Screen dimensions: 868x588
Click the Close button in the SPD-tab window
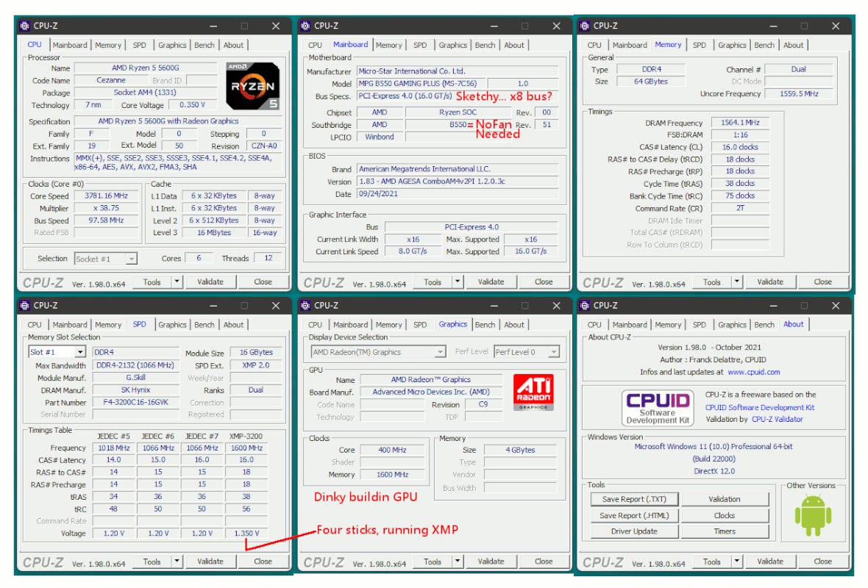(263, 562)
